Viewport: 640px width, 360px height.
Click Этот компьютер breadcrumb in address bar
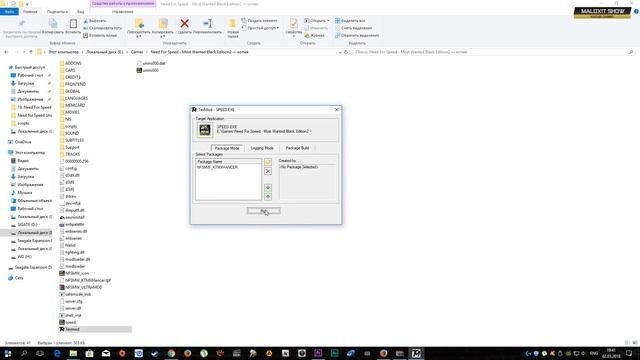(x=63, y=52)
